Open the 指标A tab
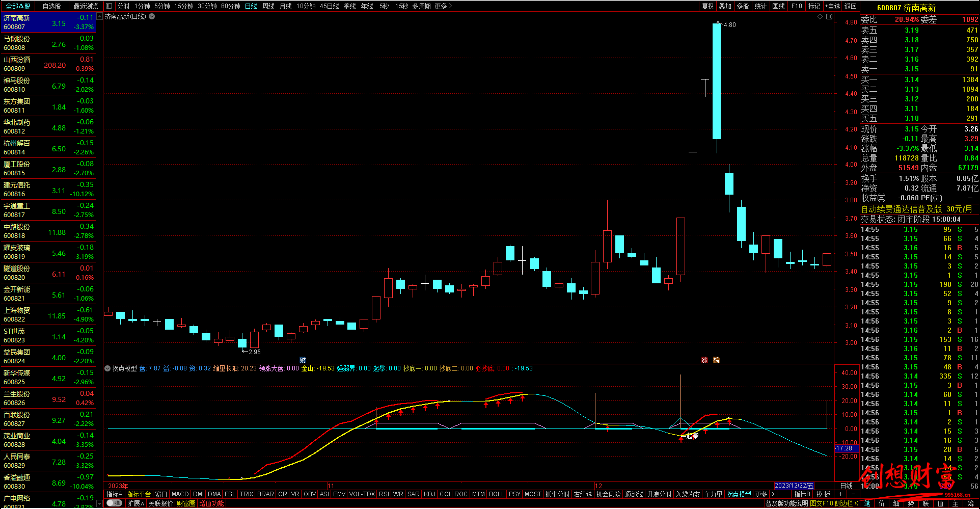The height and width of the screenshot is (509, 980). coord(114,494)
